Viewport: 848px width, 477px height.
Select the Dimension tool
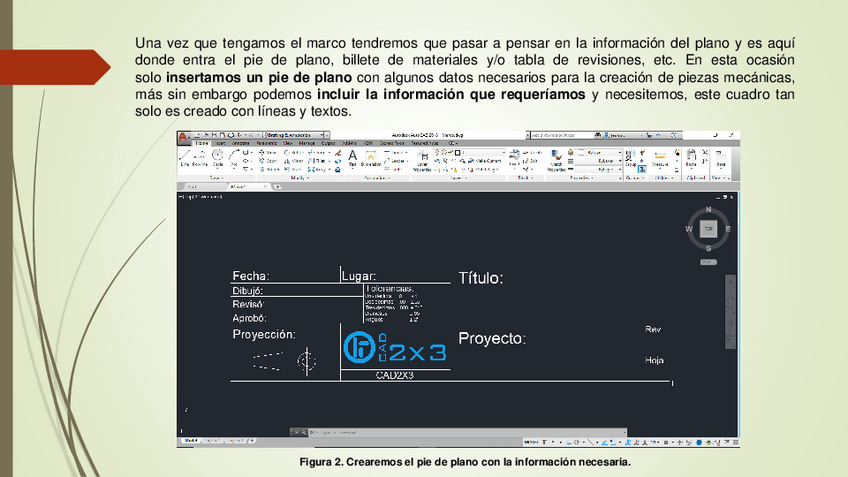click(370, 159)
